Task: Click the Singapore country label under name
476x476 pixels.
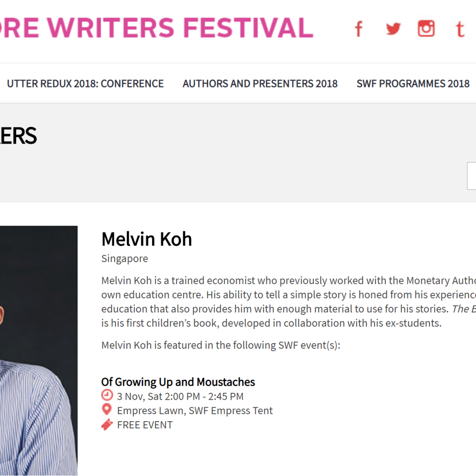Action: (125, 258)
